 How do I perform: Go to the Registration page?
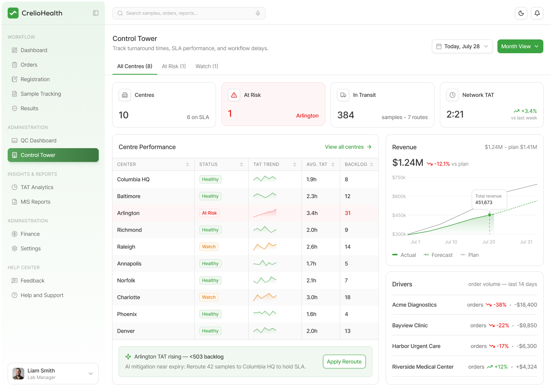coord(53,79)
